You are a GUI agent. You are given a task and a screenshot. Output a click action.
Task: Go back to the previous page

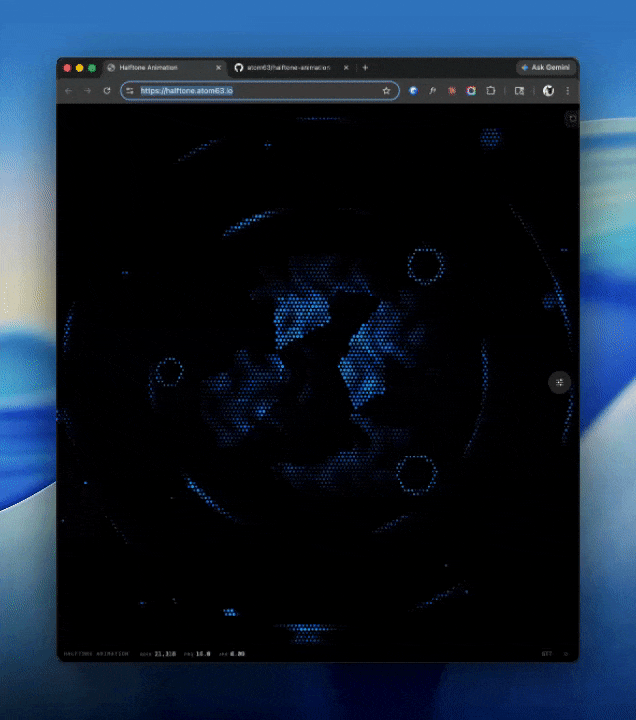tap(68, 91)
